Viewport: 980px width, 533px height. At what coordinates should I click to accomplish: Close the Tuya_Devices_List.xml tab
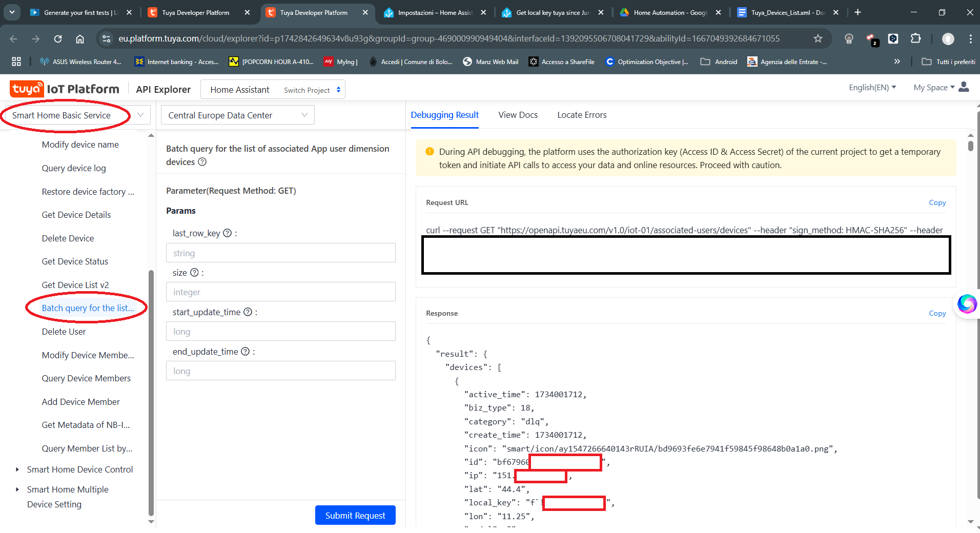click(x=836, y=12)
